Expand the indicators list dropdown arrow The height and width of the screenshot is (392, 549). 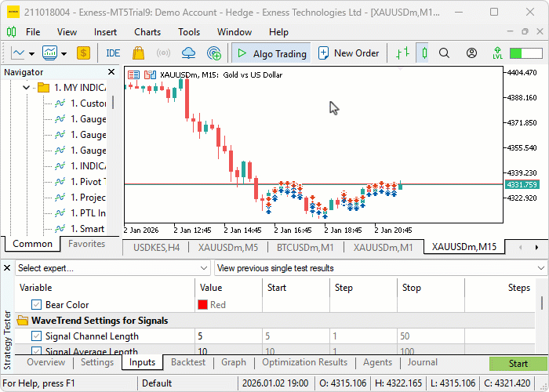(64, 54)
